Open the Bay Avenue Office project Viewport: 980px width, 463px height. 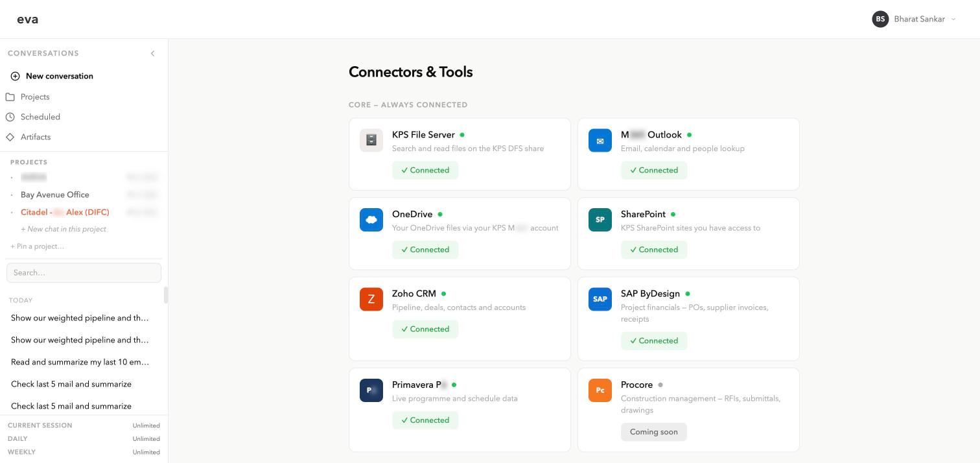point(55,195)
